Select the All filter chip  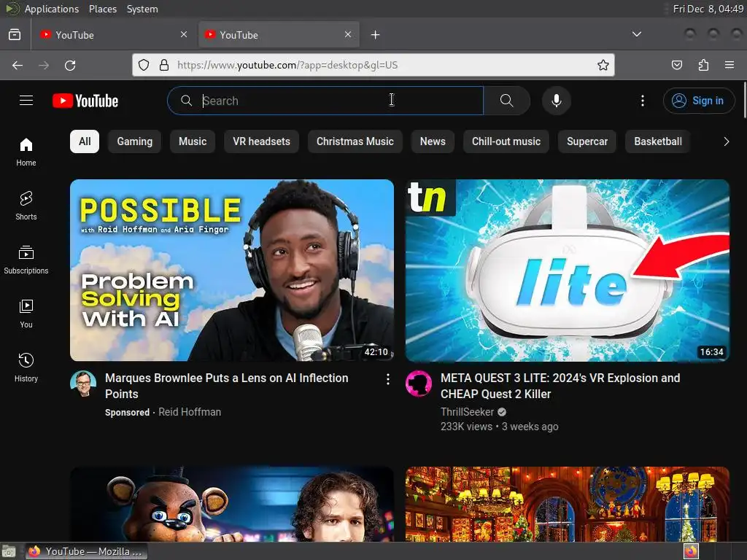click(85, 141)
